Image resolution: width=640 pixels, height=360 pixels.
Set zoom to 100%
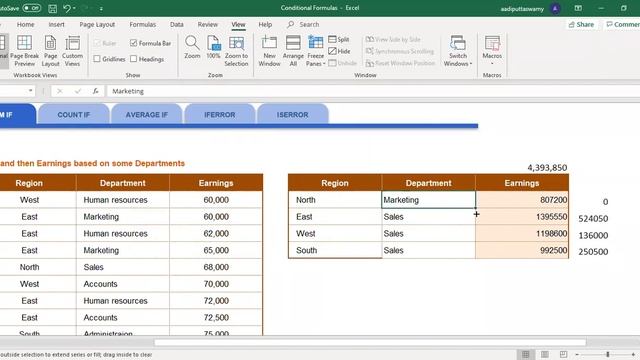pos(213,47)
